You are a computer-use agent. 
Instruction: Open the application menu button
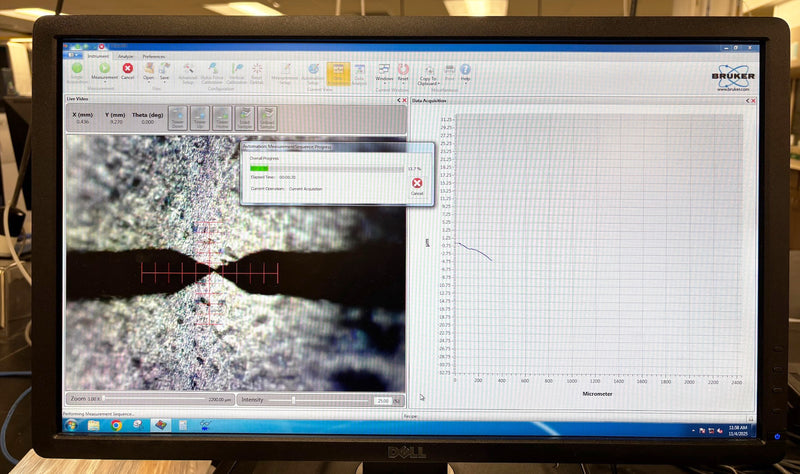coord(74,56)
